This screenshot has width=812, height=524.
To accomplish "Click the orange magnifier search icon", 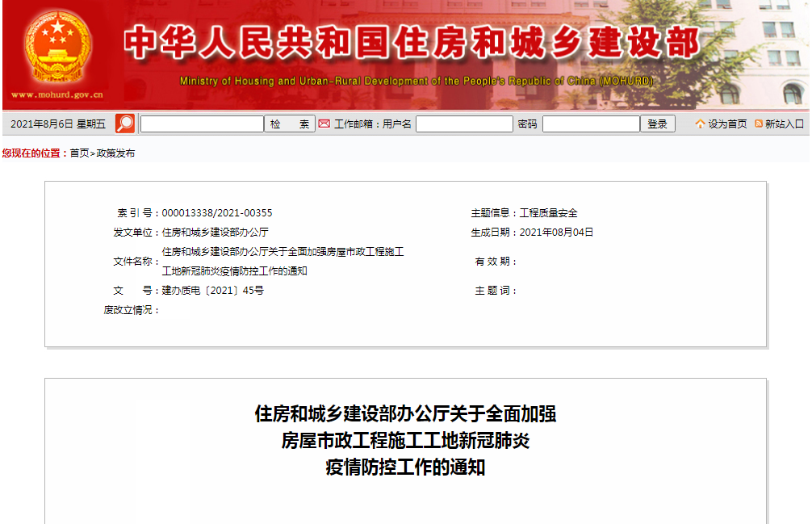I will coord(125,124).
